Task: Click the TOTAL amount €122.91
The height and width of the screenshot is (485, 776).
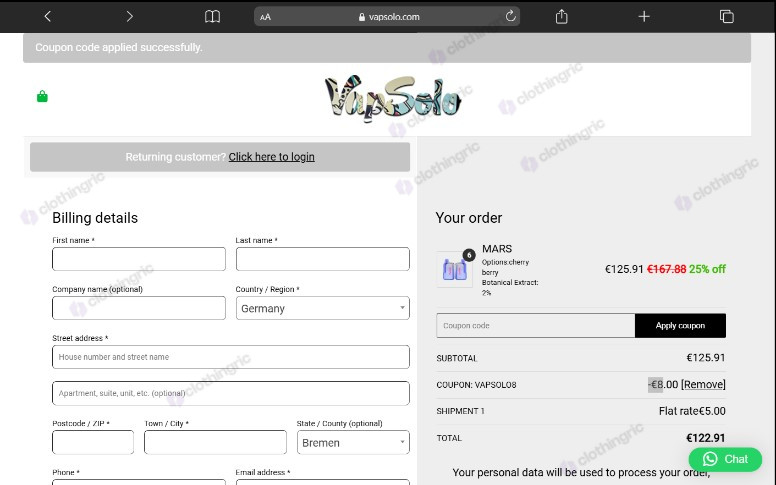Action: (x=705, y=438)
